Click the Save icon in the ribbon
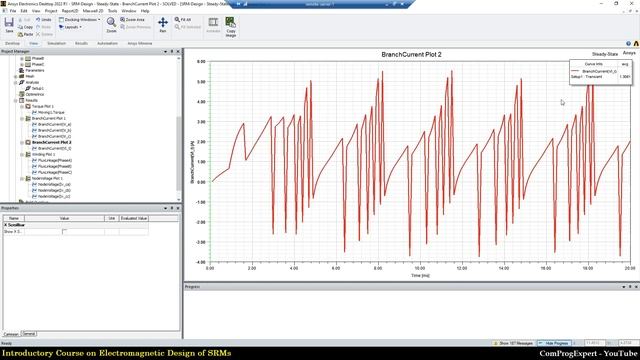 coord(9,25)
